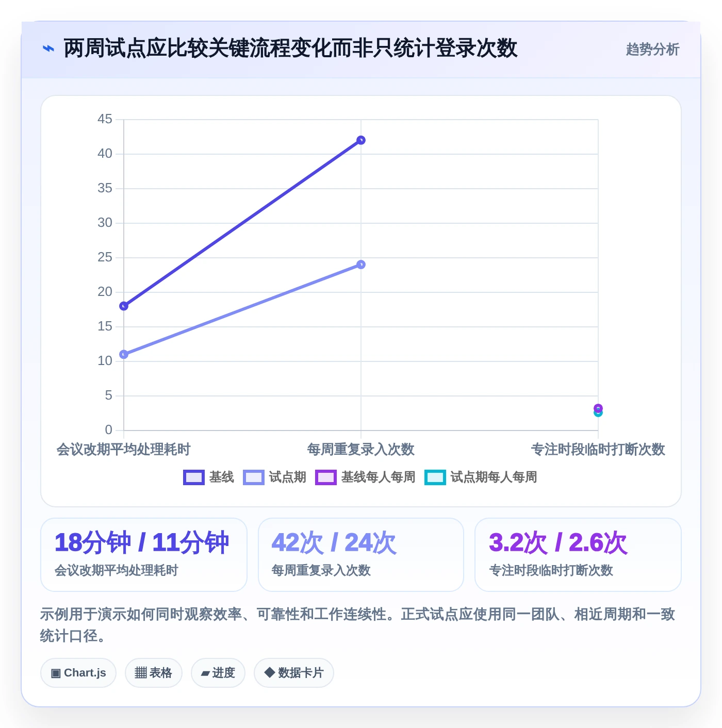Click the 基线每人每周 legend label text
Image resolution: width=722 pixels, height=728 pixels.
379,477
